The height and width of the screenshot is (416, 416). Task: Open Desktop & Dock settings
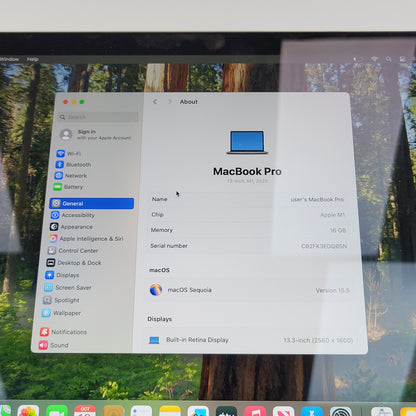pos(74,263)
